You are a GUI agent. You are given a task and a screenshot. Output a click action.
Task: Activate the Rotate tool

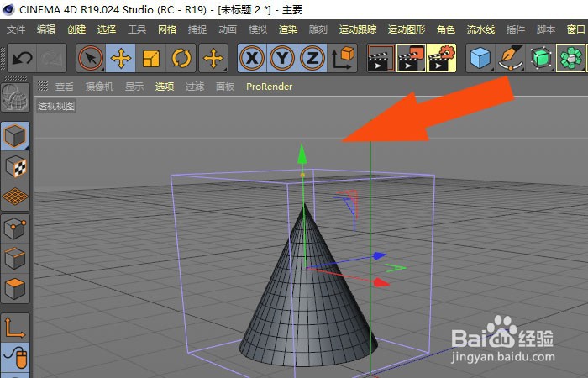181,58
